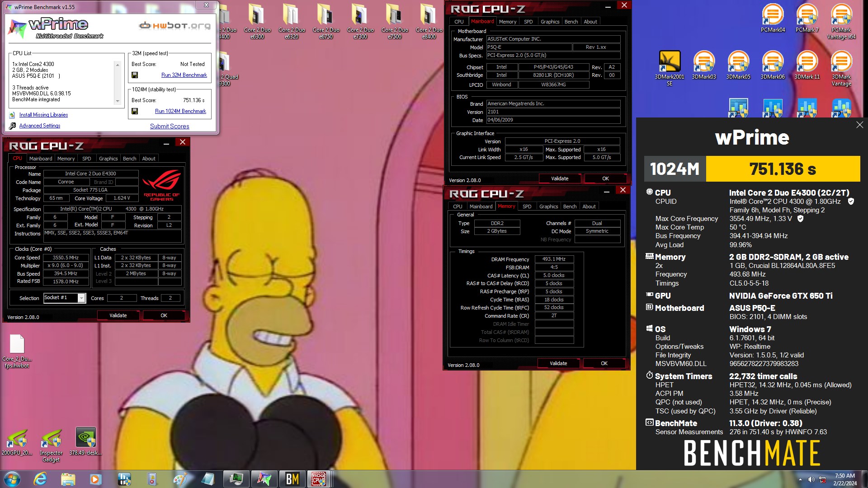Open Windows Media Player from the taskbar
868x488 pixels.
click(96, 479)
